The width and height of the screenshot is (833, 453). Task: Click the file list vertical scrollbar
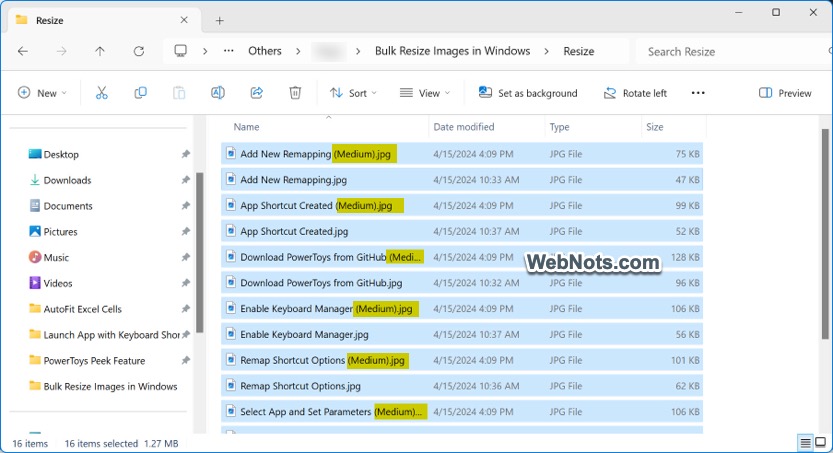[x=825, y=234]
